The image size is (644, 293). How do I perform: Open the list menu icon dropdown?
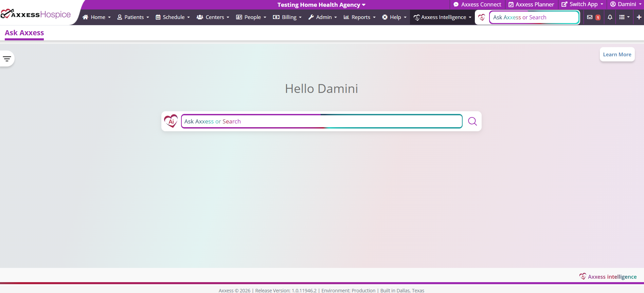tap(624, 17)
